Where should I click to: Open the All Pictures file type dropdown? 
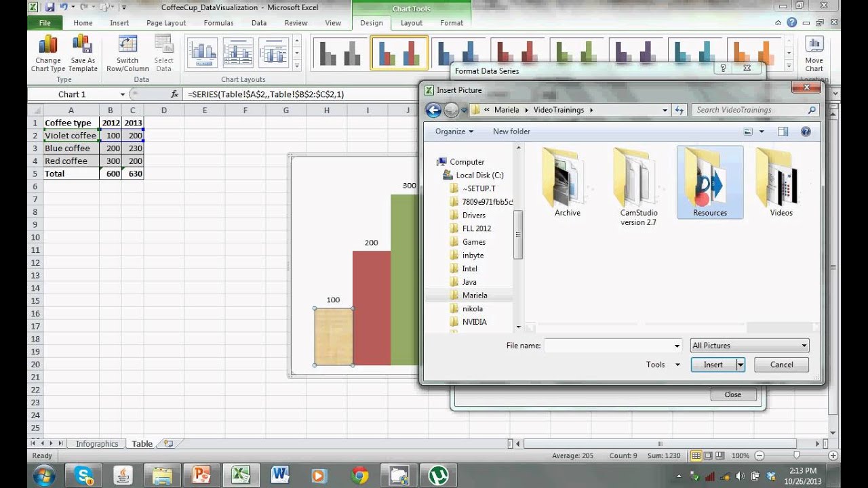(x=749, y=346)
